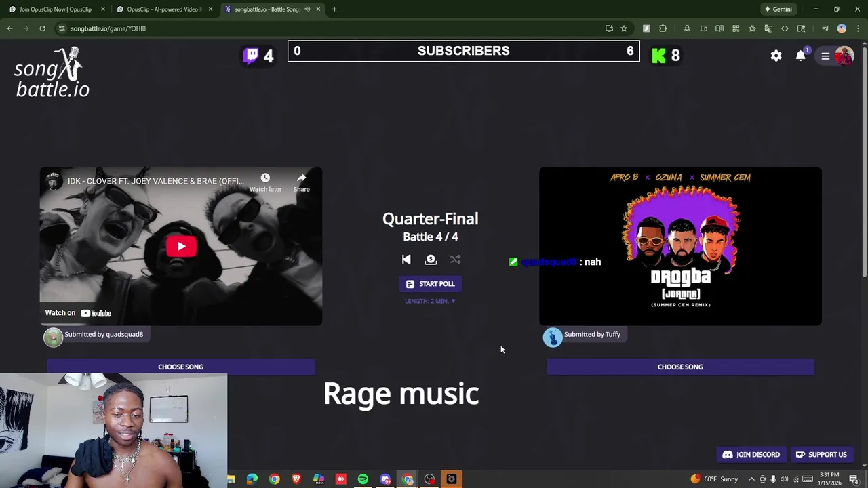868x488 pixels.
Task: Open Brave browser from the taskbar
Action: coord(296,479)
